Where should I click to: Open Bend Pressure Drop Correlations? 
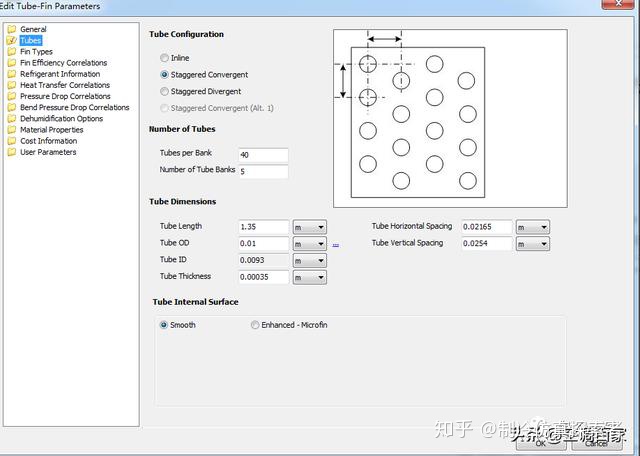point(75,107)
